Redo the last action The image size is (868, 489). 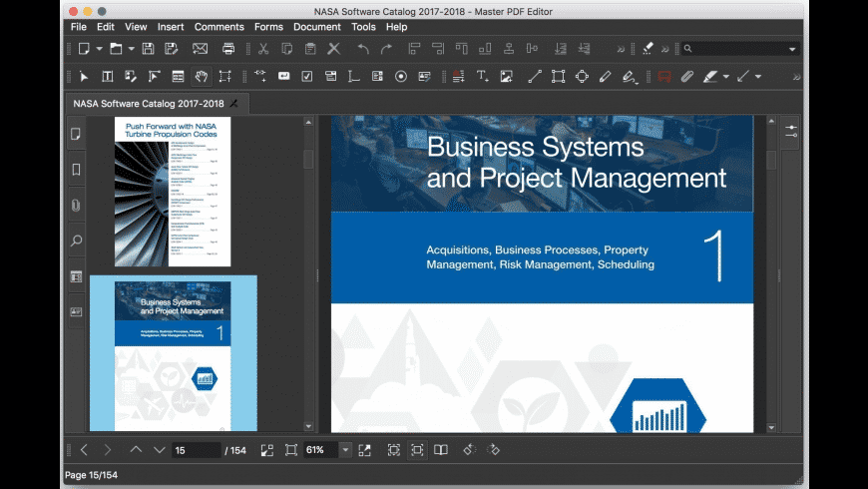(386, 49)
